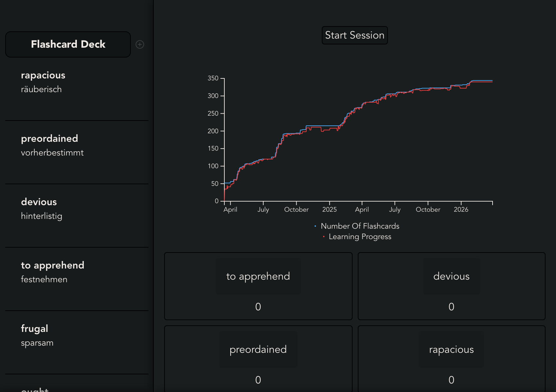Toggle the Number Of Flashcards series visibility
Viewport: 556px width, 392px height.
360,226
